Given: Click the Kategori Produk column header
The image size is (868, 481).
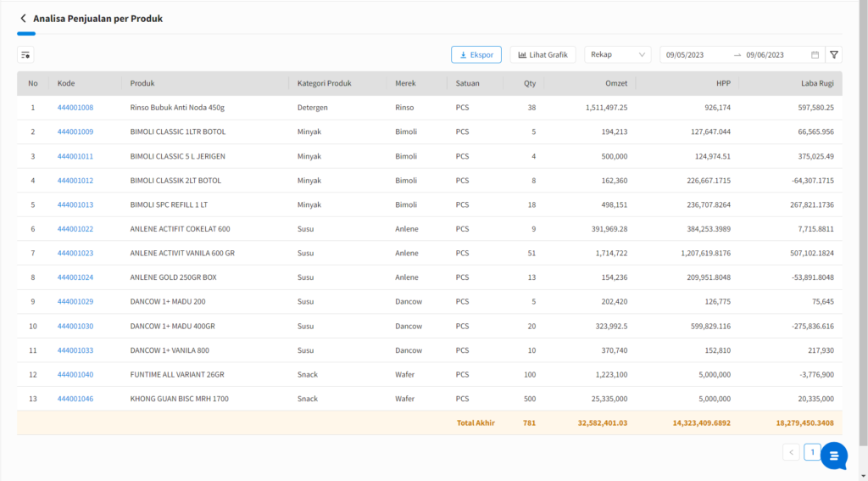Looking at the screenshot, I should tap(325, 83).
